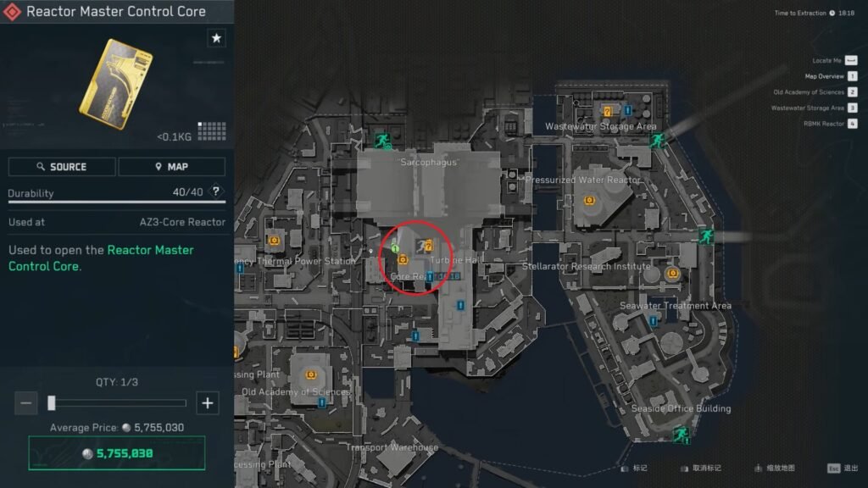Click the Seawater Treatment Area label

click(676, 305)
